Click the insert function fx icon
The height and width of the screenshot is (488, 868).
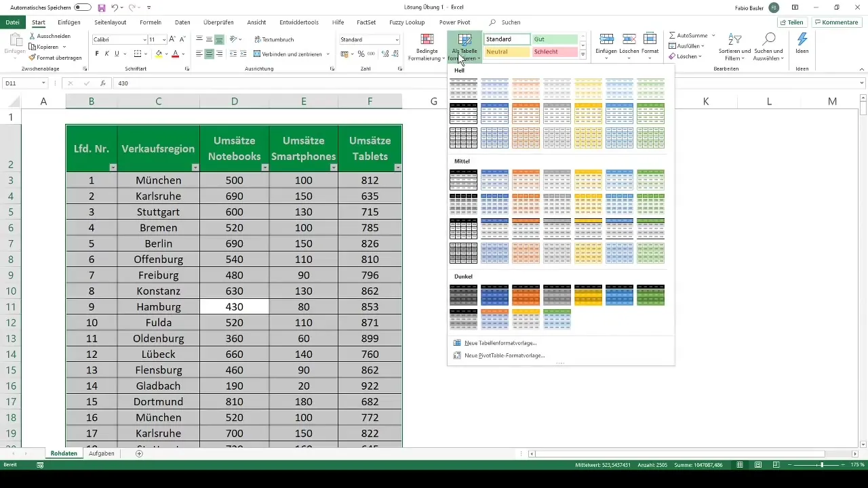(103, 83)
